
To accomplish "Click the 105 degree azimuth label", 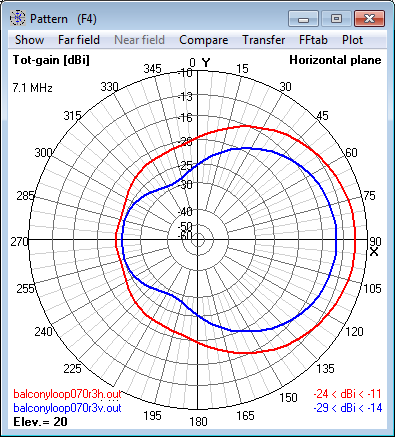I will point(372,288).
